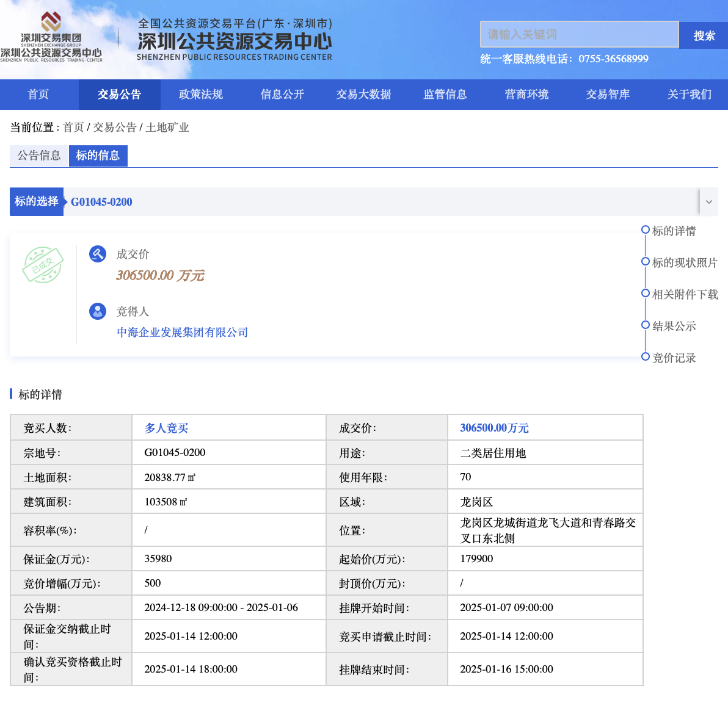Click the circle marker next to 相关附件下载
This screenshot has width=728, height=708.
click(645, 294)
